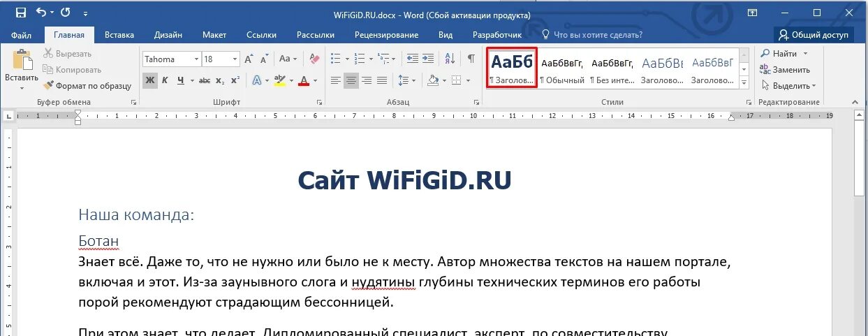868x336 pixels.
Task: Switch to the Рецензирование tab
Action: tap(386, 35)
